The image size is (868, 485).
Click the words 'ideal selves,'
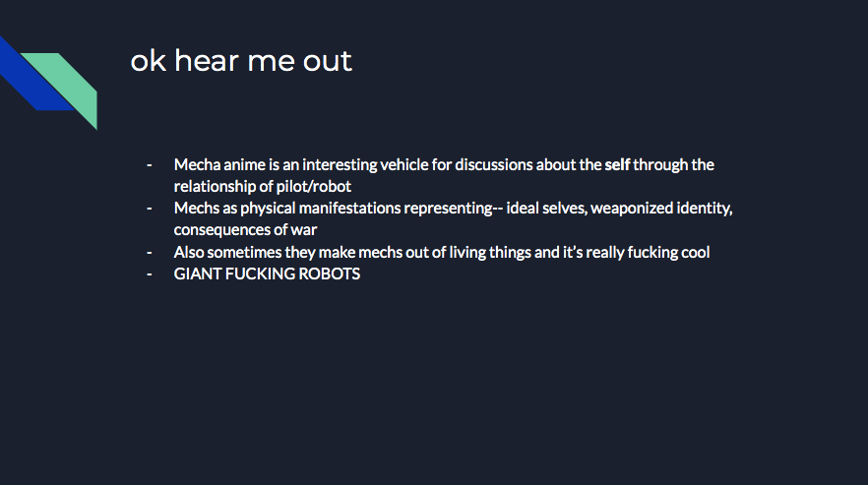546,208
